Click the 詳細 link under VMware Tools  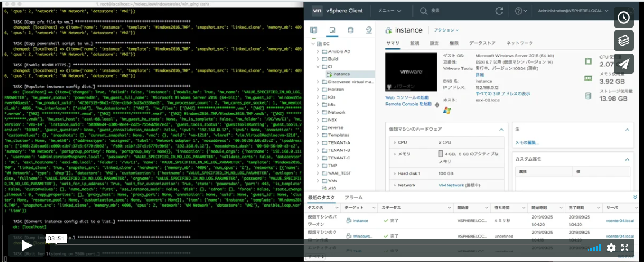[479, 75]
